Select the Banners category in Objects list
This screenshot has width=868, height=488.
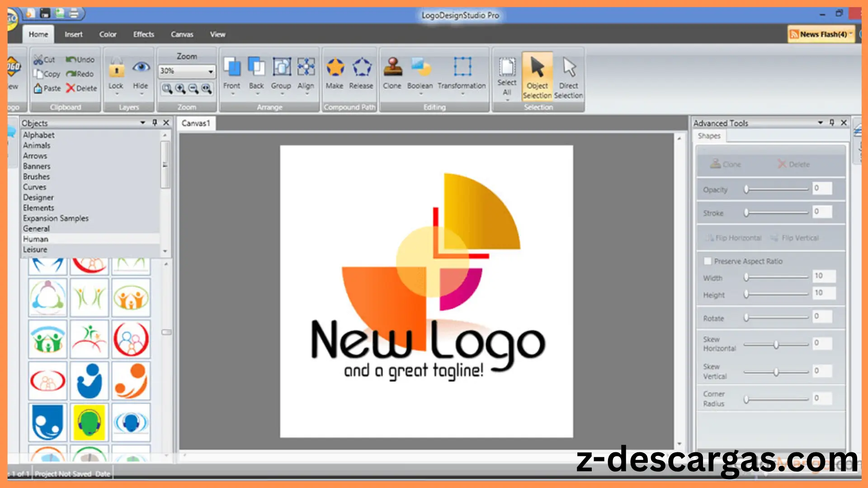click(90, 166)
